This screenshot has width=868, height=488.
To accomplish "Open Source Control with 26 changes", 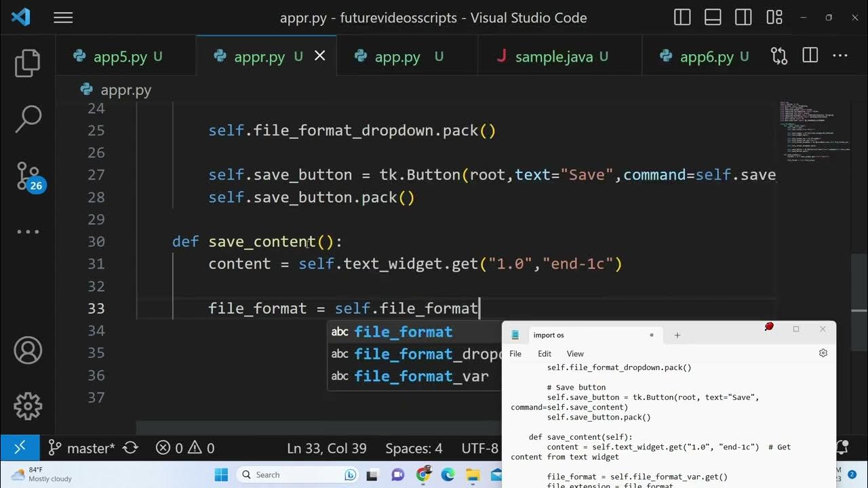I will click(28, 176).
